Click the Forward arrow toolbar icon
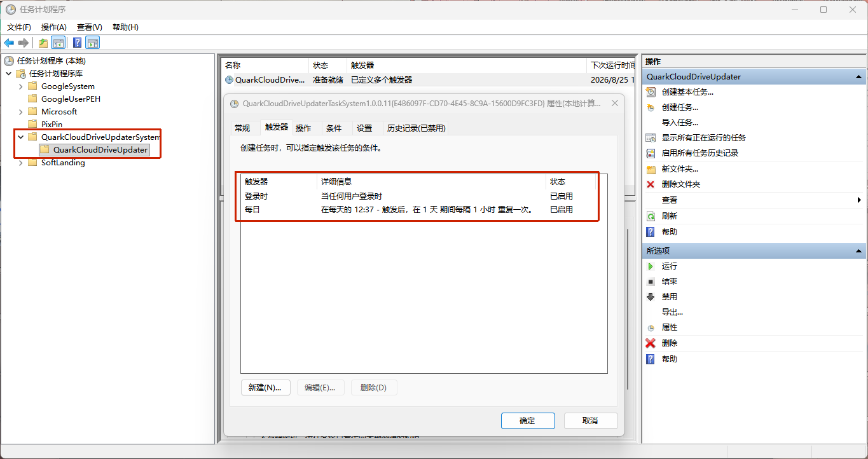The height and width of the screenshot is (459, 868). [x=24, y=43]
